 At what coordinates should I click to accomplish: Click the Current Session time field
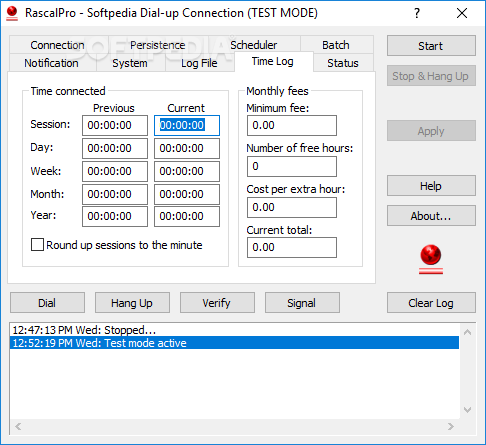click(187, 125)
